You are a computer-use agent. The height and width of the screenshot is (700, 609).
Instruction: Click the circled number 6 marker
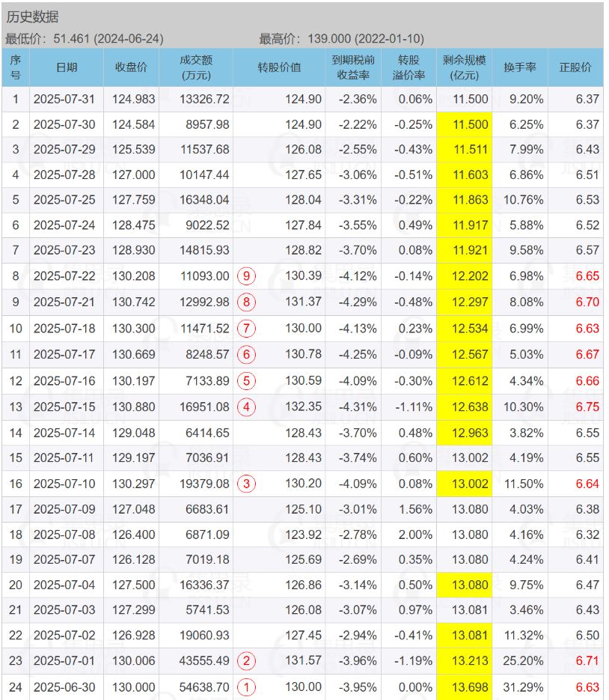[247, 355]
